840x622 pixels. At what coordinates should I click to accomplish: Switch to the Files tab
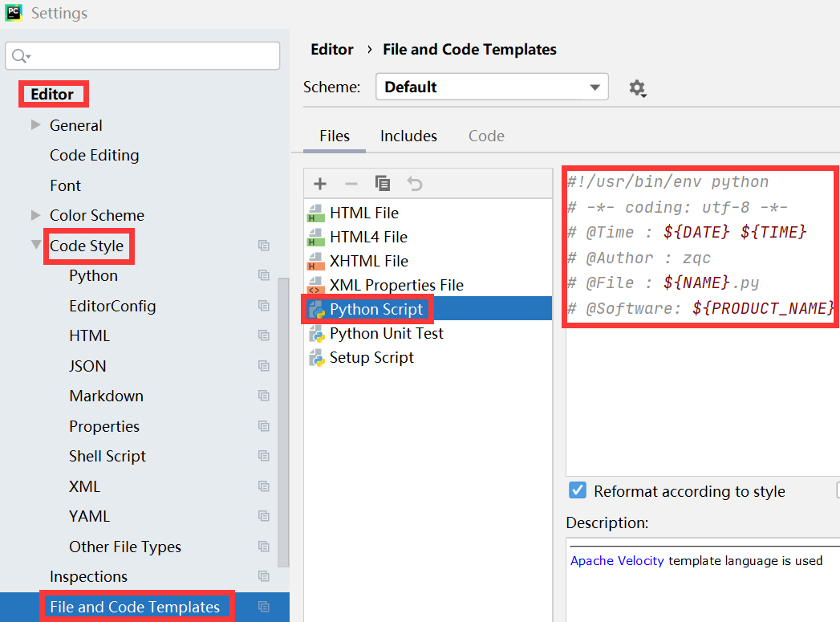click(x=335, y=136)
